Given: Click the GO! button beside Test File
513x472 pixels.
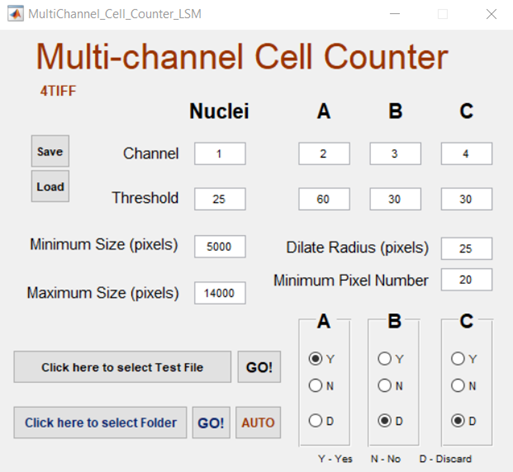Looking at the screenshot, I should [259, 367].
